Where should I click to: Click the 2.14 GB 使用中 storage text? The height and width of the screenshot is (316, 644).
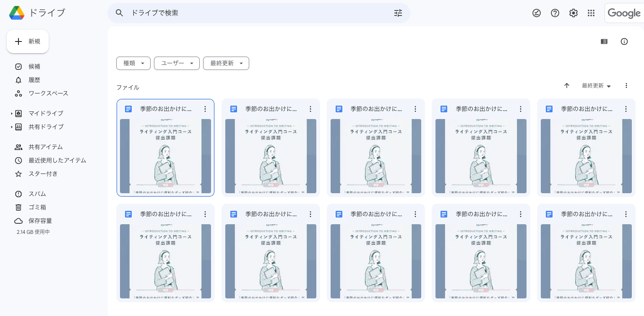[33, 232]
